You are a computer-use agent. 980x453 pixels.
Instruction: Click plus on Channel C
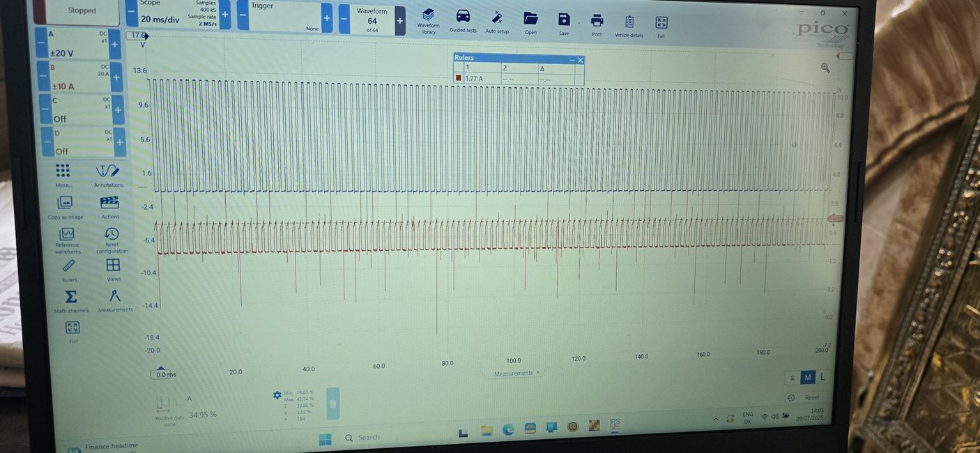[x=118, y=110]
